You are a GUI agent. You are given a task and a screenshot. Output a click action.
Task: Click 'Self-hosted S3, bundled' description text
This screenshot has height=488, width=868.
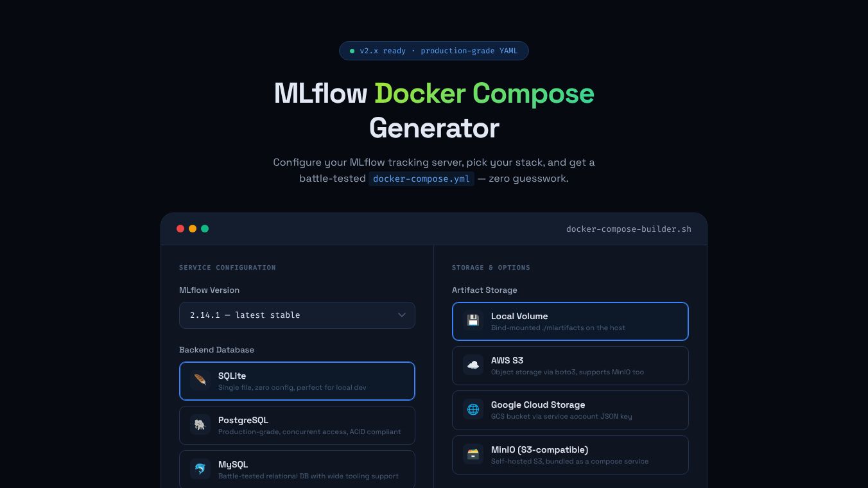(569, 462)
